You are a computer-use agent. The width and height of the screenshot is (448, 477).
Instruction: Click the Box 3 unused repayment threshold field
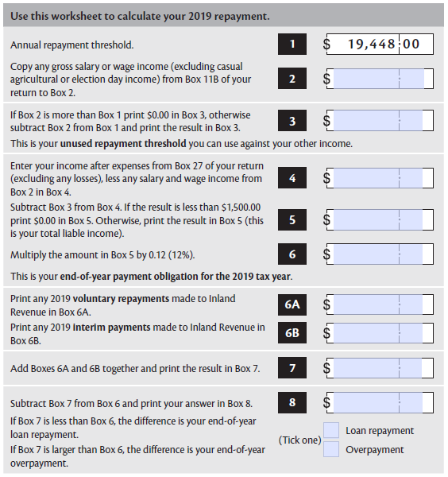click(x=380, y=121)
